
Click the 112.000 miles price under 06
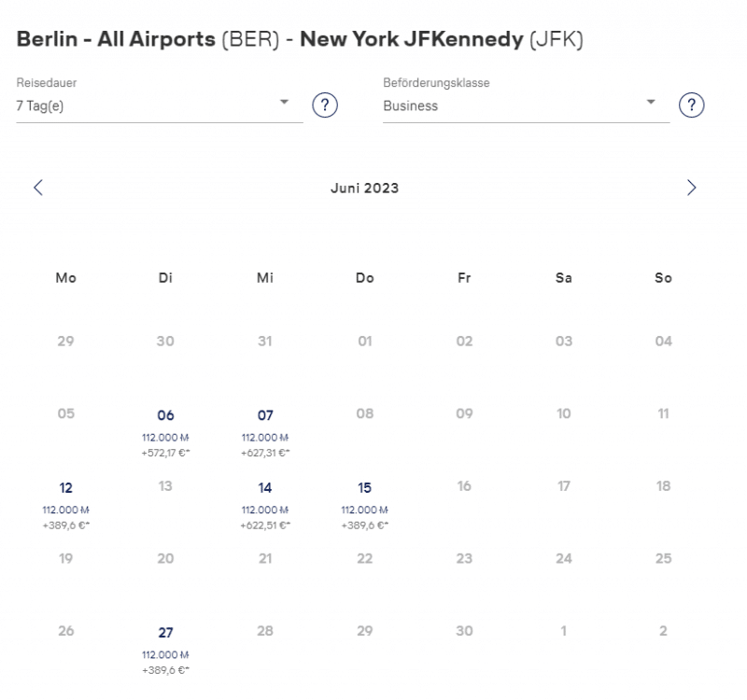[165, 437]
